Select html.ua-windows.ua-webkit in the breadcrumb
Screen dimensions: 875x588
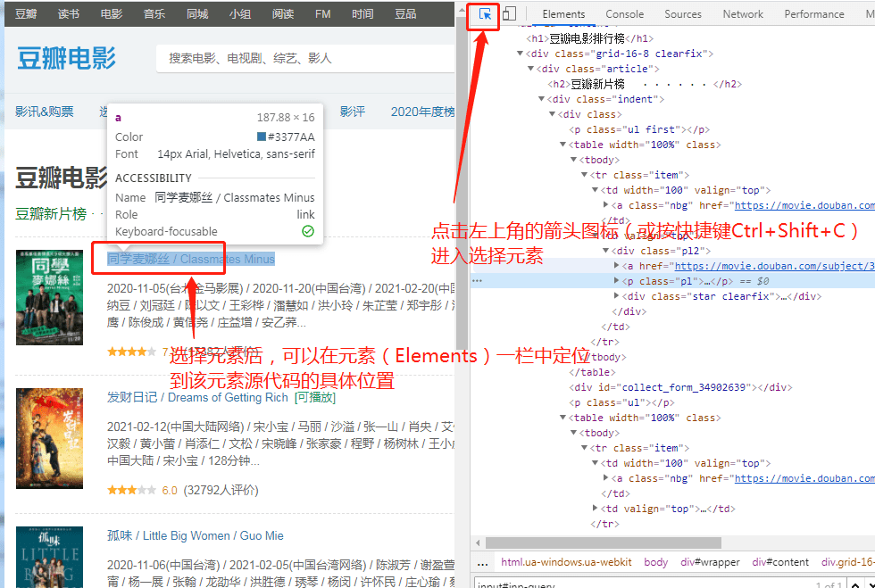(566, 562)
